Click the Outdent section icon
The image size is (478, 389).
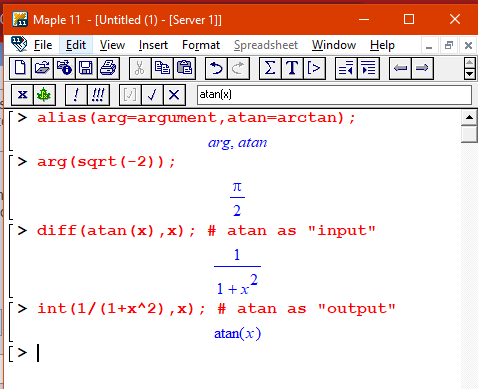346,68
